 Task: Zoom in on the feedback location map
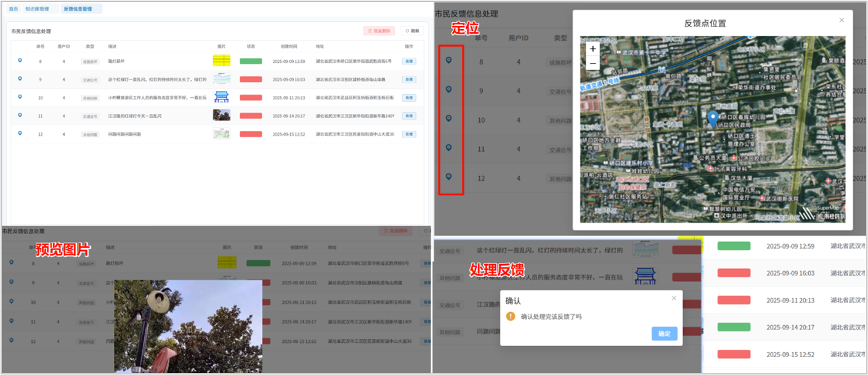pos(593,49)
